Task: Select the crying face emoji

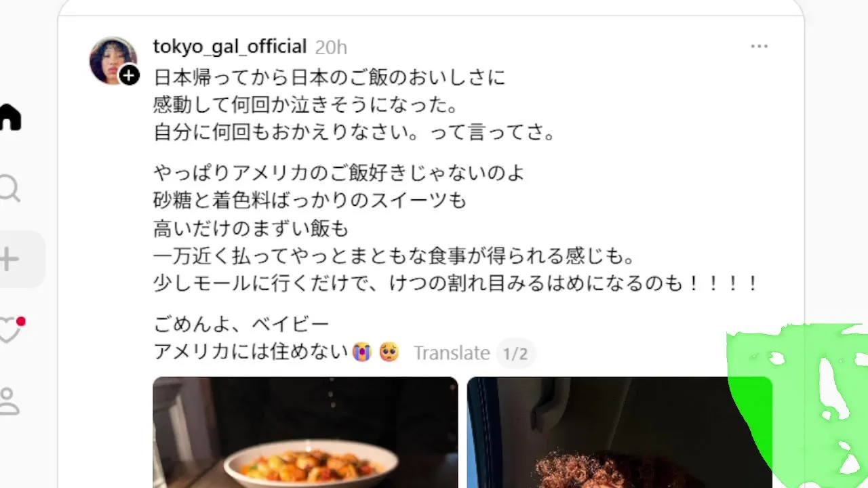Action: [361, 352]
